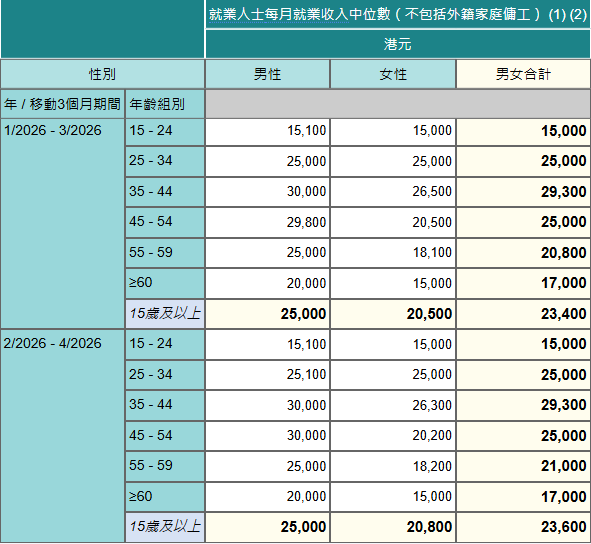
Task: Click the 15 - 24 row label under 2/2026 - 4/2026
Action: 165,344
